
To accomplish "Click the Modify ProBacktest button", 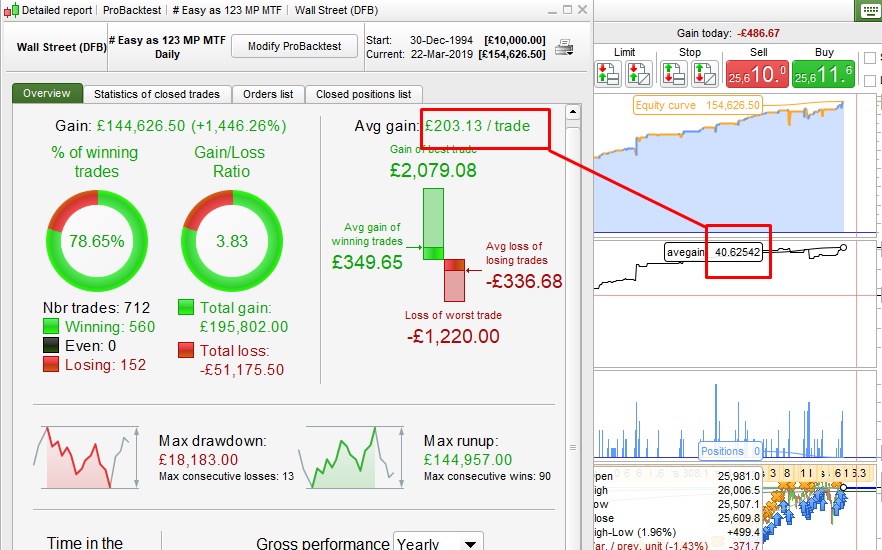I will [294, 46].
